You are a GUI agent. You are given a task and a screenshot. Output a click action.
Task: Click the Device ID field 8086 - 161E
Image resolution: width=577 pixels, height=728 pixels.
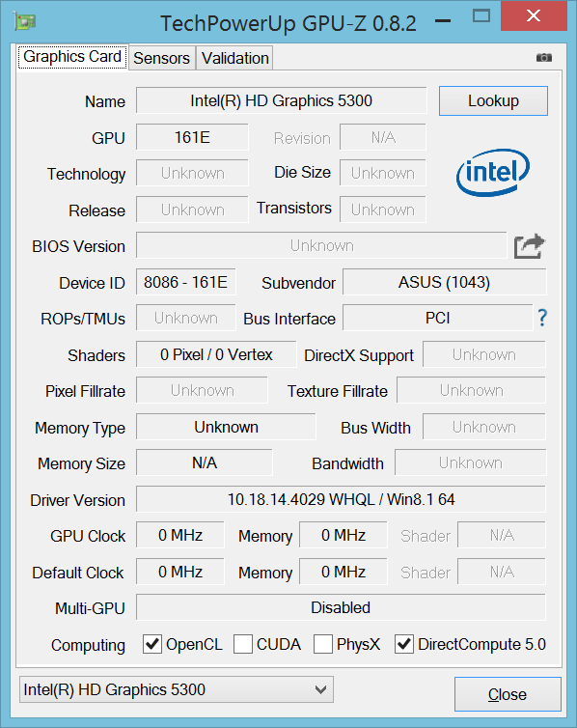pyautogui.click(x=186, y=282)
